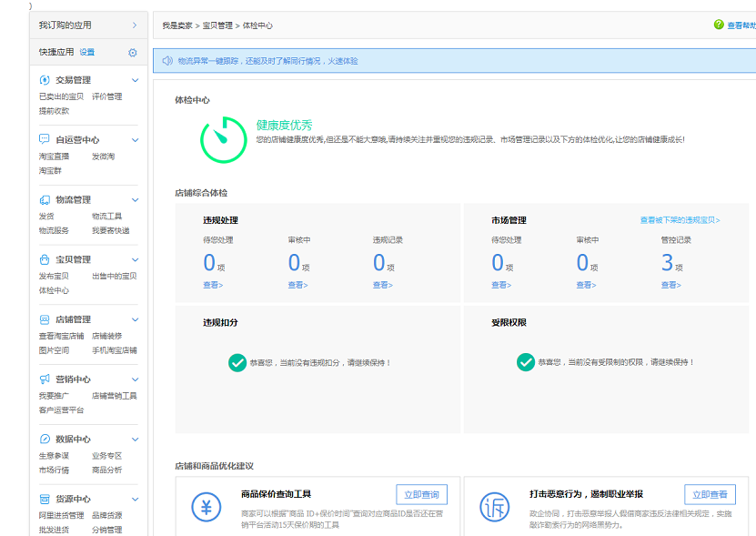Click 查看 under 市场管理 待您处理
Viewport: 756px width, 536px height.
[501, 285]
